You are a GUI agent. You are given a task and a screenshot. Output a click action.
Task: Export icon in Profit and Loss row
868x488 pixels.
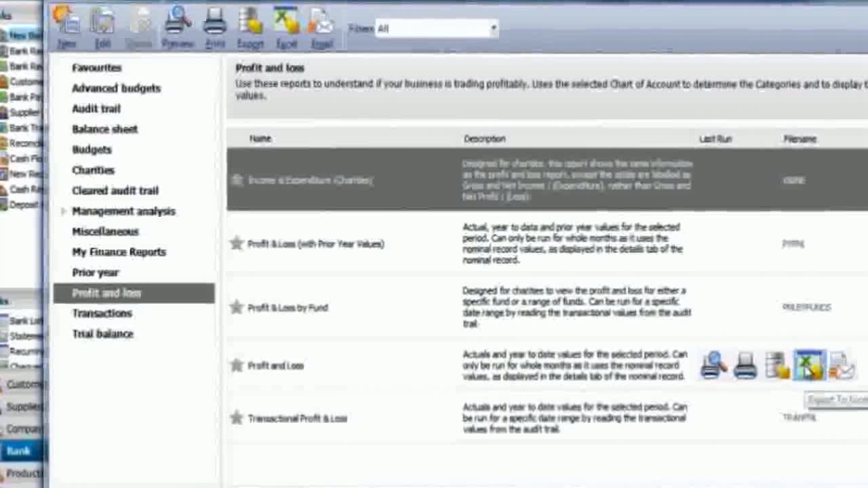point(777,365)
